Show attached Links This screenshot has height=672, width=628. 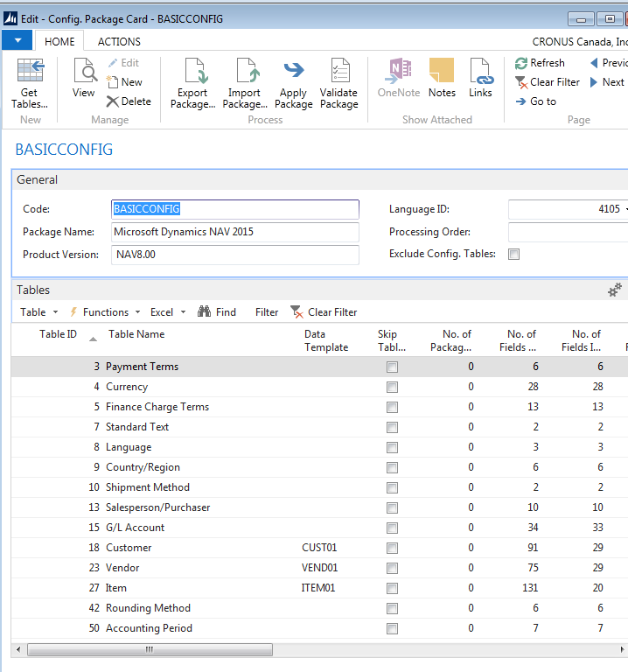point(480,78)
